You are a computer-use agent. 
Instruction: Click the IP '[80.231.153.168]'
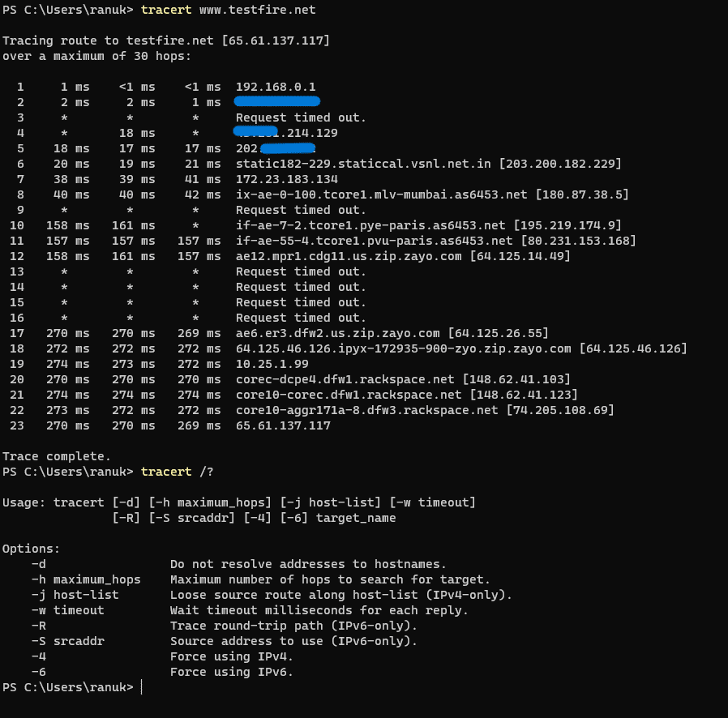[578, 241]
